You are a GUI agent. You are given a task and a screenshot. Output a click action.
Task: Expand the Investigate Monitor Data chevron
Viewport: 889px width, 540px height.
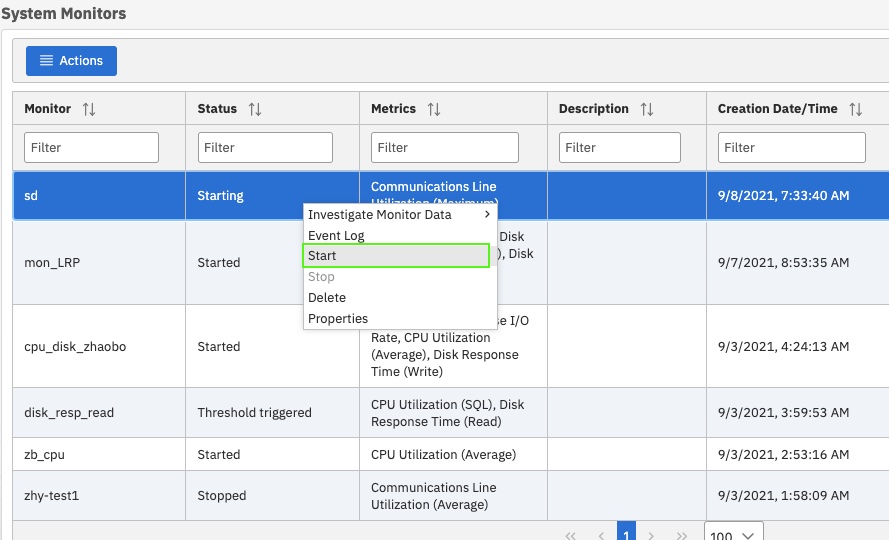[x=487, y=214]
